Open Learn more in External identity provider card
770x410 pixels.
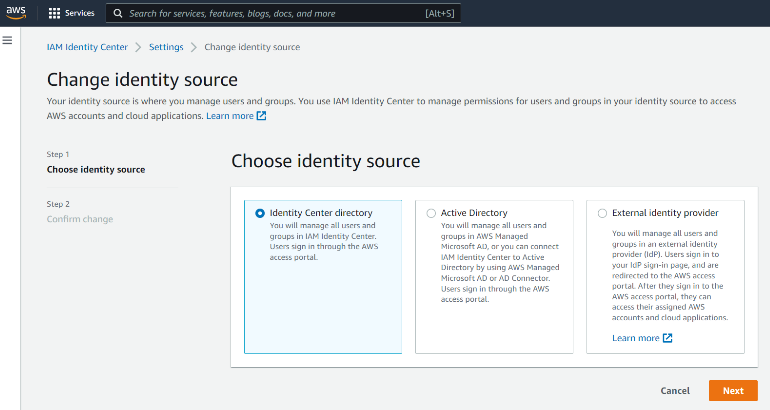(x=635, y=338)
